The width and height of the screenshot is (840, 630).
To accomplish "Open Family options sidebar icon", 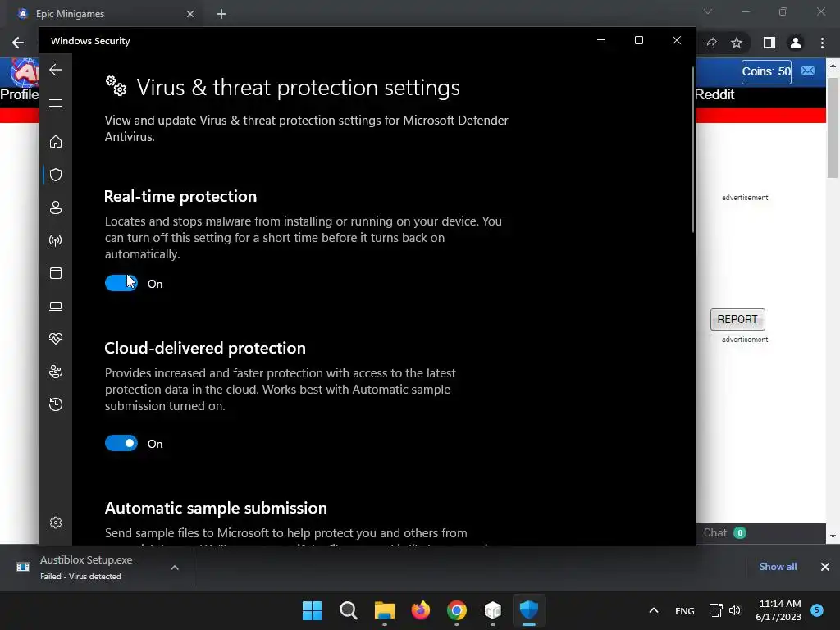I will click(x=56, y=372).
